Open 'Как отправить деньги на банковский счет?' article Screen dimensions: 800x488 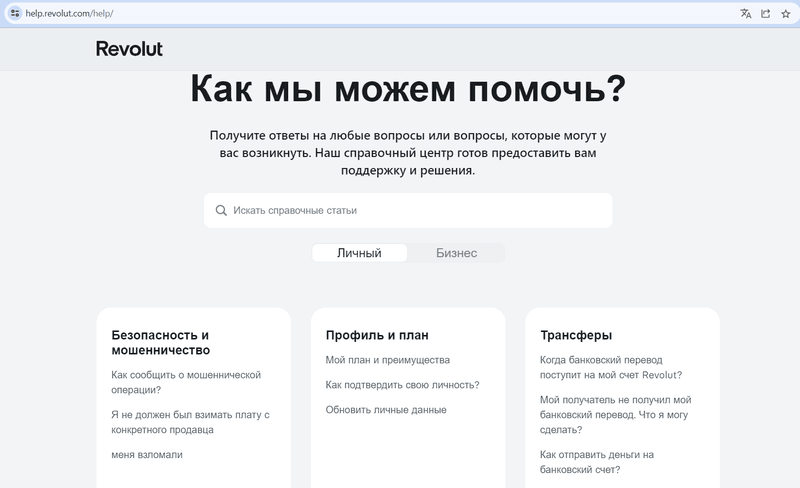click(596, 462)
